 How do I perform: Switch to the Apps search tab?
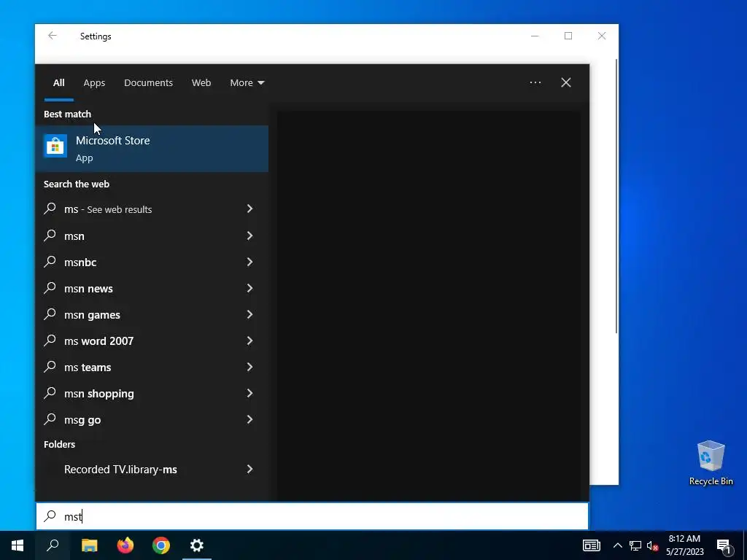[x=94, y=83]
